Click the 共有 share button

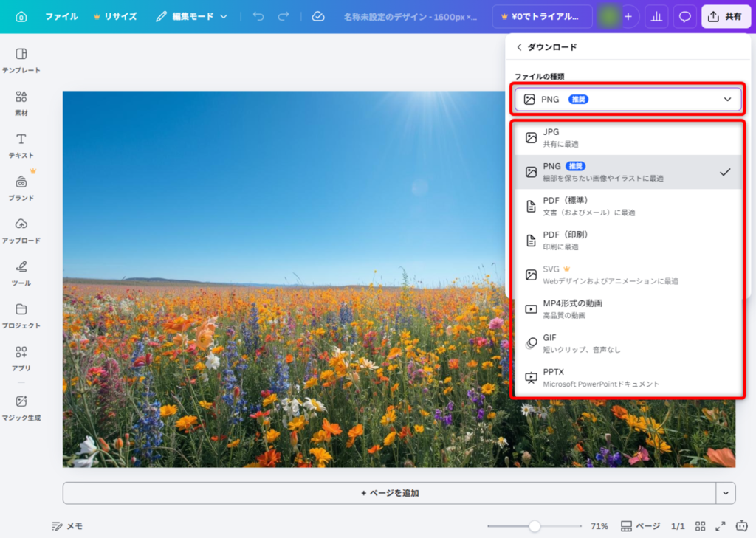726,17
